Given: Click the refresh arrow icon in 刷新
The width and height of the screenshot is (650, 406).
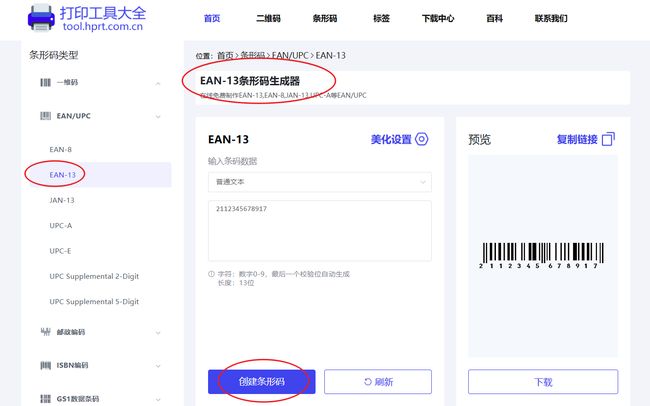Looking at the screenshot, I should [368, 382].
